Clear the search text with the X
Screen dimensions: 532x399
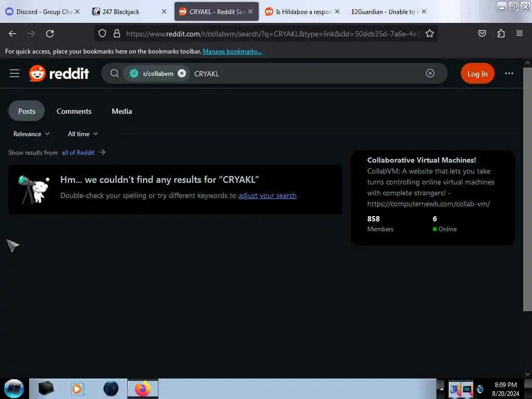(430, 73)
